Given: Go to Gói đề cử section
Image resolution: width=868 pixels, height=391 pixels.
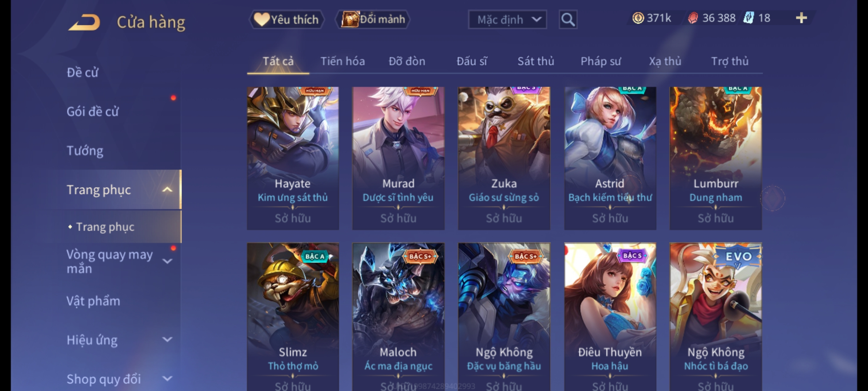Looking at the screenshot, I should pyautogui.click(x=93, y=112).
